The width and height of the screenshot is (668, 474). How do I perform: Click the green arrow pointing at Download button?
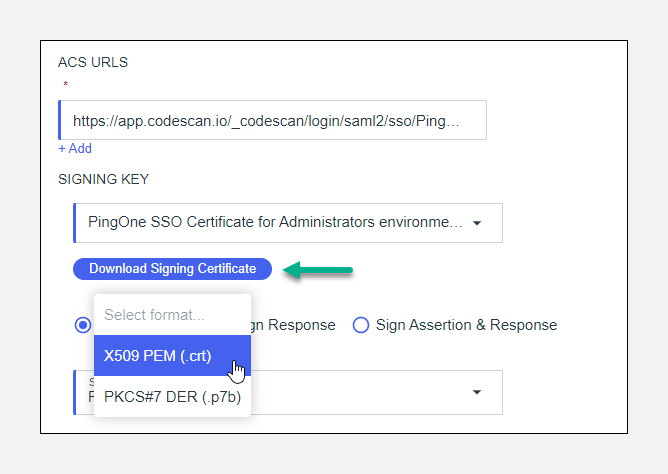pyautogui.click(x=318, y=268)
